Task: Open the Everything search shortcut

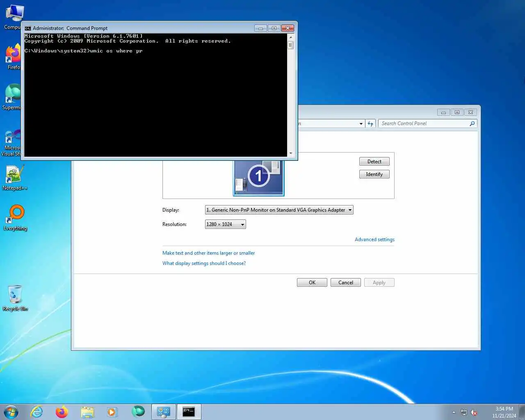Action: point(15,218)
